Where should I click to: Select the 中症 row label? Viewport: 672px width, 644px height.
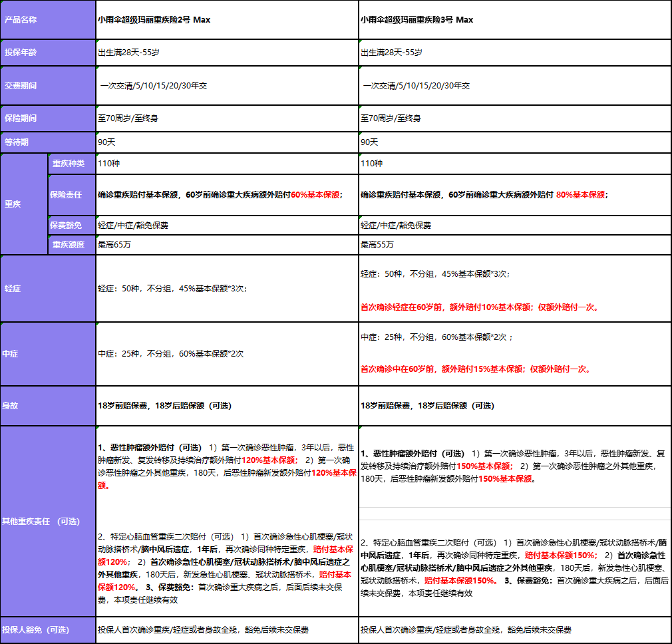(48, 354)
